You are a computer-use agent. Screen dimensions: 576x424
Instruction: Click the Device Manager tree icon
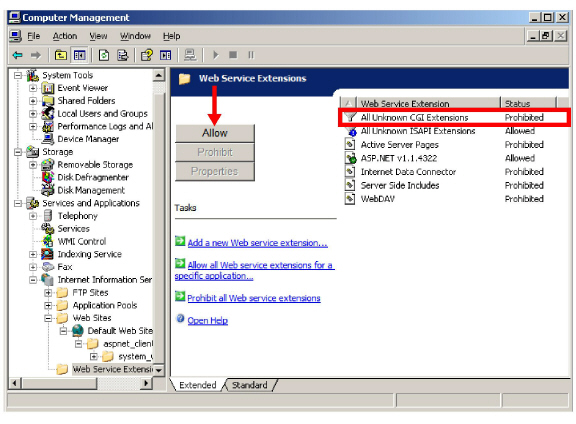[48, 139]
